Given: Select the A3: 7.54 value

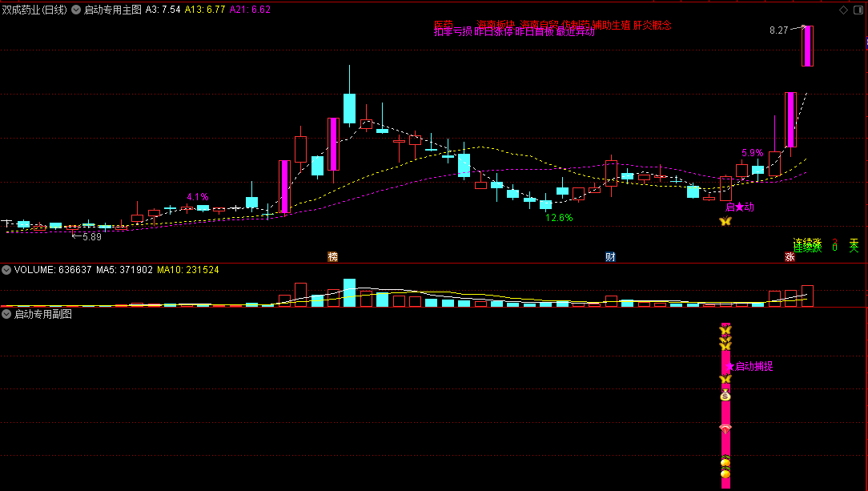Looking at the screenshot, I should click(x=163, y=10).
